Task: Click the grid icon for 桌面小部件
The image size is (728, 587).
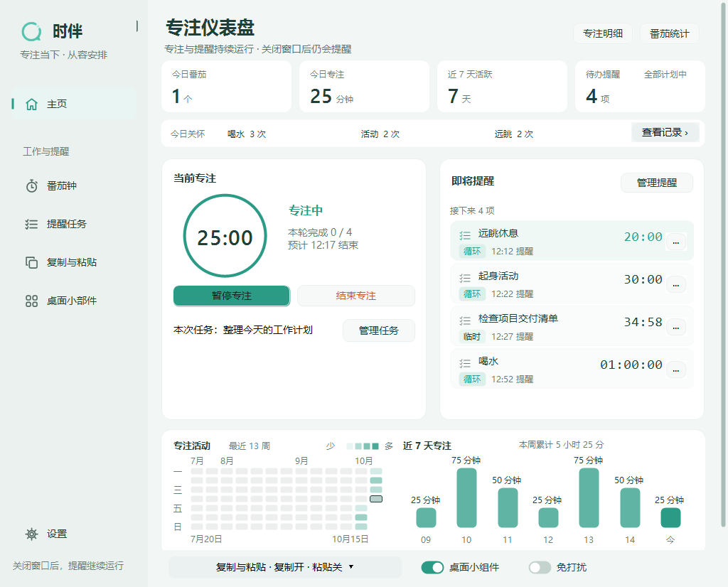Action: point(31,301)
